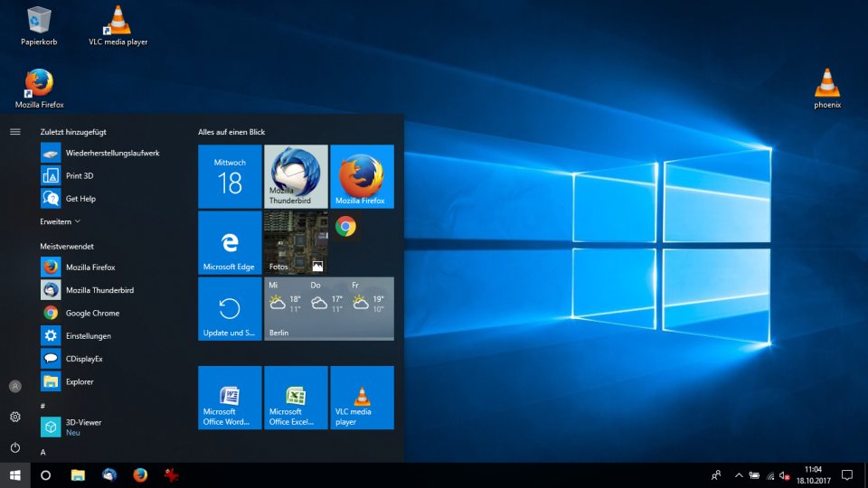Image resolution: width=868 pixels, height=488 pixels.
Task: Select the Mozilla Firefox desktop shortcut
Action: 39,88
